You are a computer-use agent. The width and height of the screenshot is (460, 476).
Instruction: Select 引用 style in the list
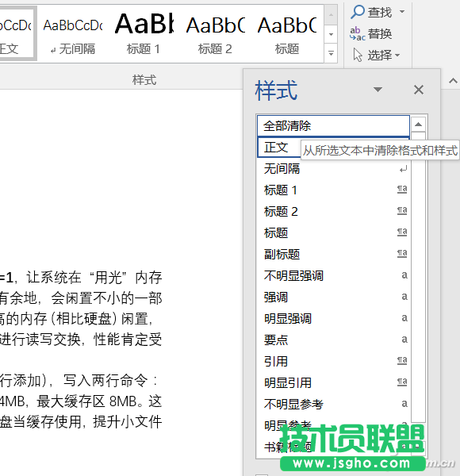click(x=333, y=361)
